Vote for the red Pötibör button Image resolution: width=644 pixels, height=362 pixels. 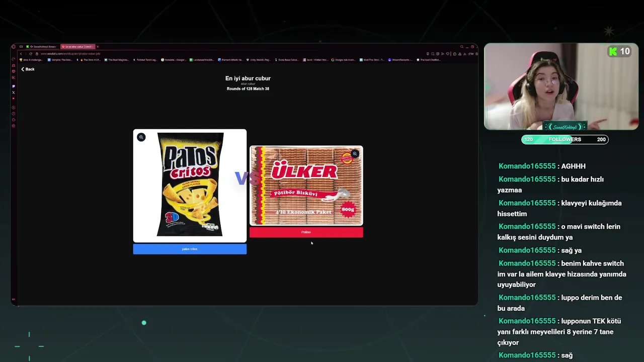(306, 232)
